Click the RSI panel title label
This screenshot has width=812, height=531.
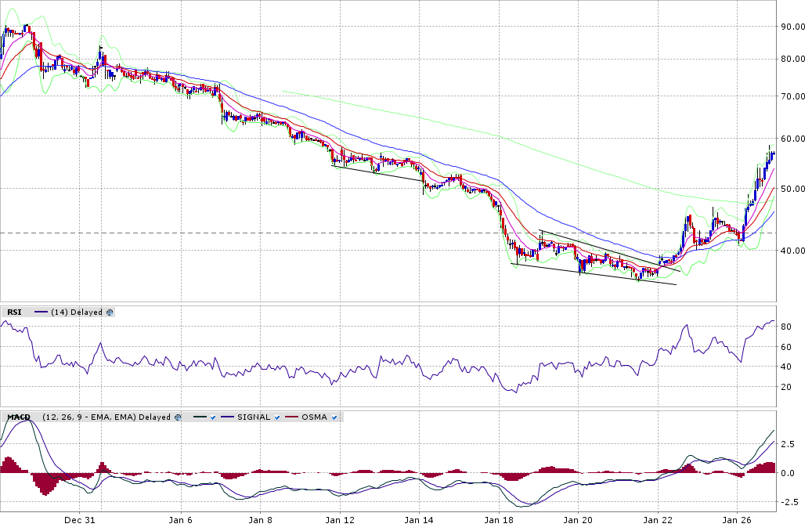pyautogui.click(x=14, y=312)
